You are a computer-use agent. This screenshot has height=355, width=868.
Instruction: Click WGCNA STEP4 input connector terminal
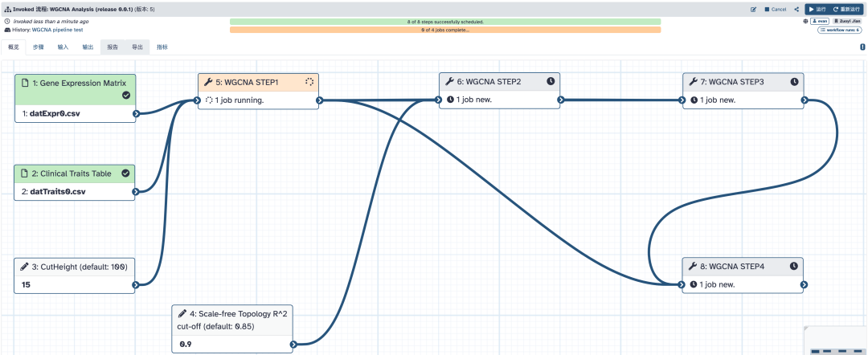(682, 285)
